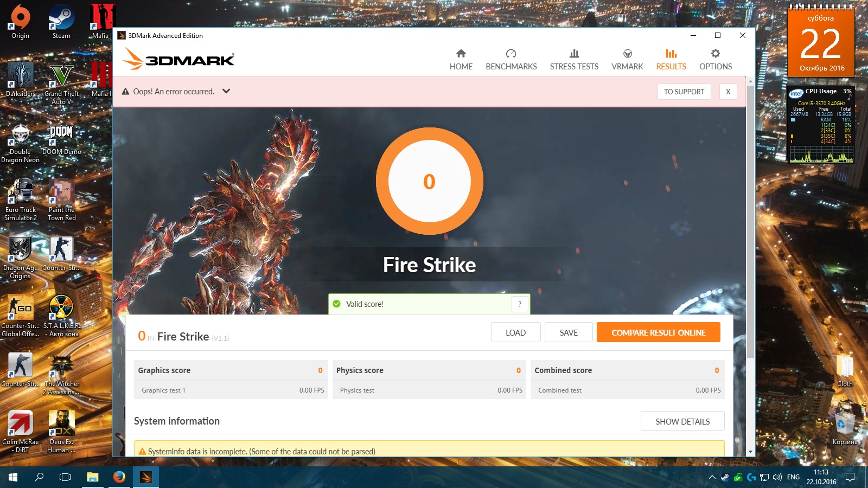Viewport: 868px width, 488px height.
Task: Dismiss the error banner with X
Action: click(728, 92)
